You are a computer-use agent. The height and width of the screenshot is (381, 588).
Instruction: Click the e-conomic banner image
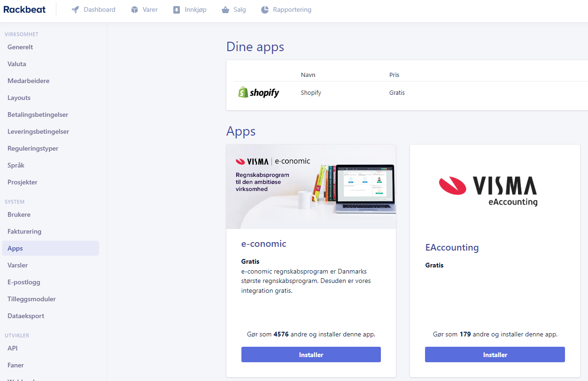coord(311,187)
